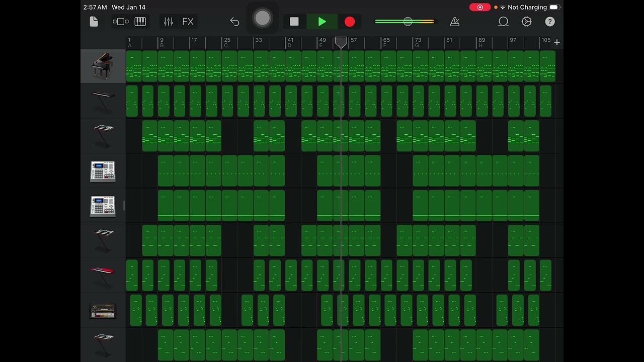Image resolution: width=644 pixels, height=362 pixels.
Task: Select the fourth track's drum machine icon
Action: (103, 171)
